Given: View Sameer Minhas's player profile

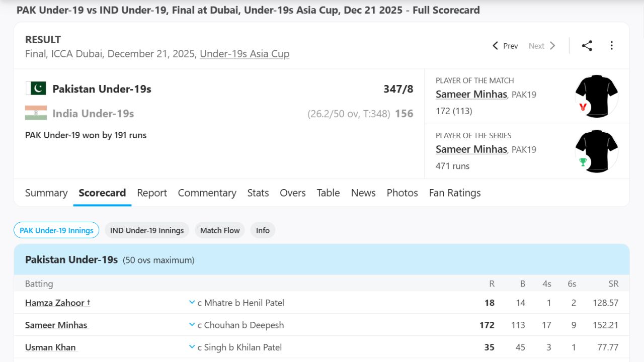Looking at the screenshot, I should point(471,94).
